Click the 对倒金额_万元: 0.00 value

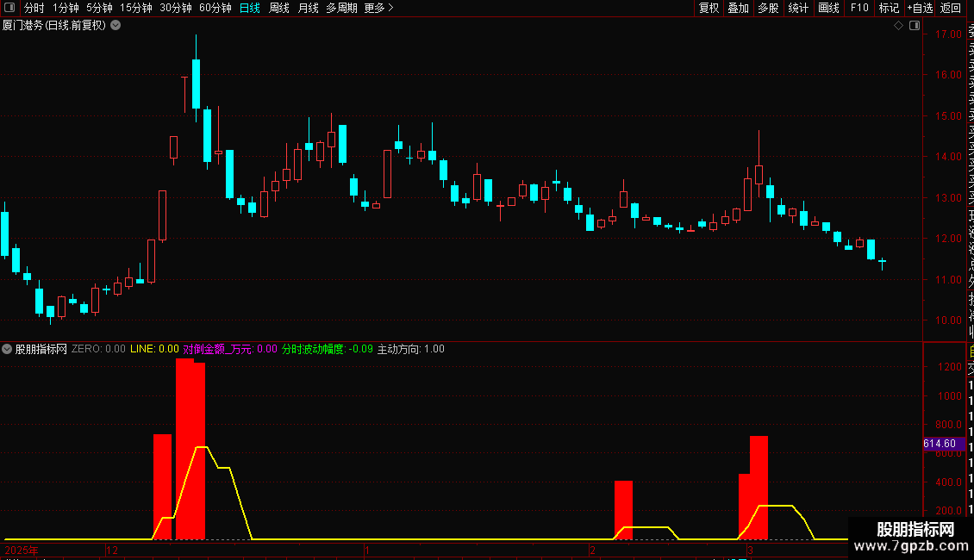pyautogui.click(x=230, y=349)
